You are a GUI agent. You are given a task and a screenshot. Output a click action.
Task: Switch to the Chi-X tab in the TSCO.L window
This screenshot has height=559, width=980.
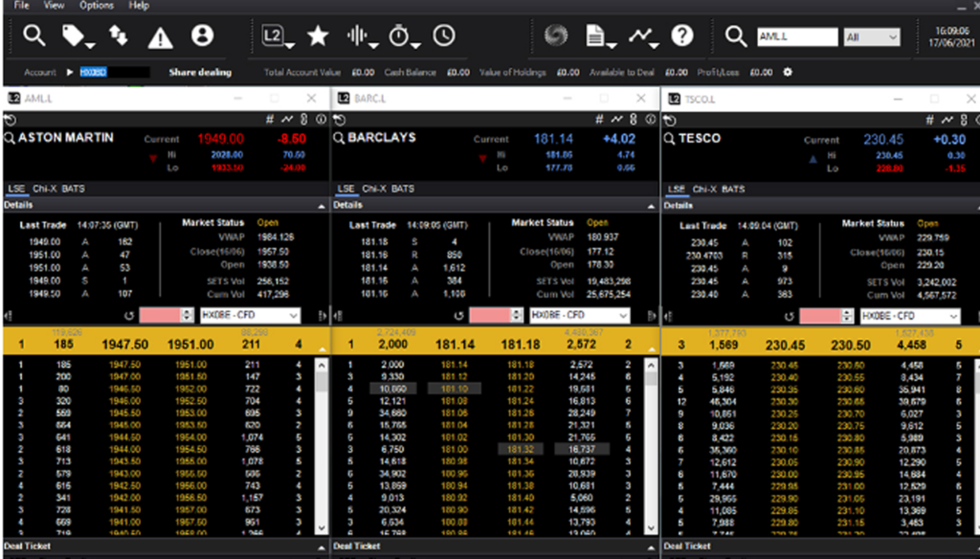pyautogui.click(x=703, y=189)
